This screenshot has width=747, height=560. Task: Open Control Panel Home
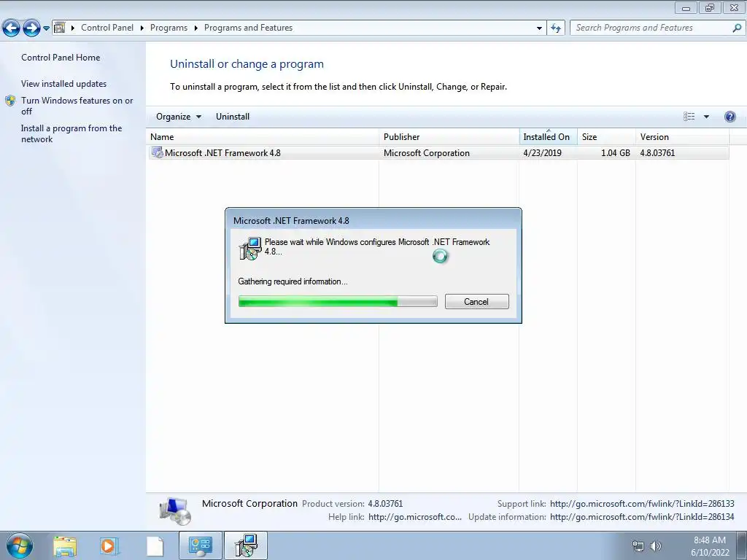[61, 58]
